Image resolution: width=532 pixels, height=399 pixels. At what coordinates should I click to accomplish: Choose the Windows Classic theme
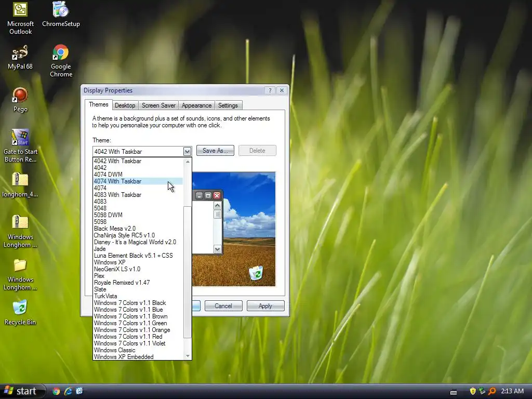click(x=138, y=351)
